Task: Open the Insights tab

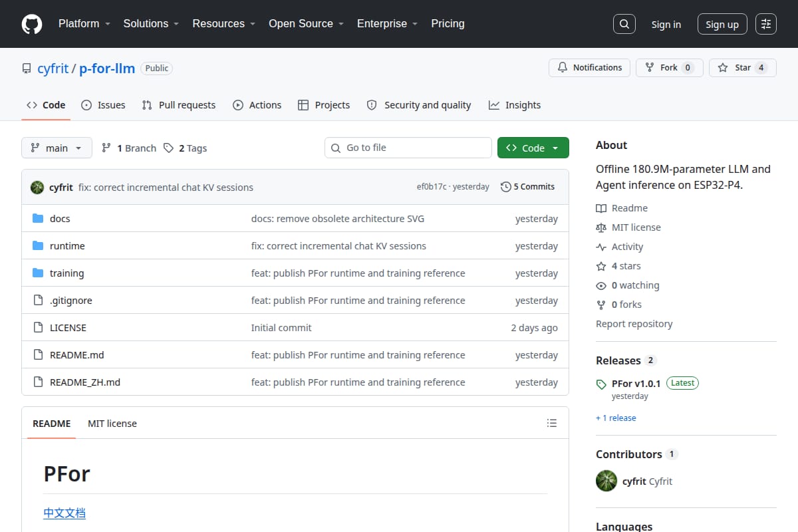Action: pos(515,105)
